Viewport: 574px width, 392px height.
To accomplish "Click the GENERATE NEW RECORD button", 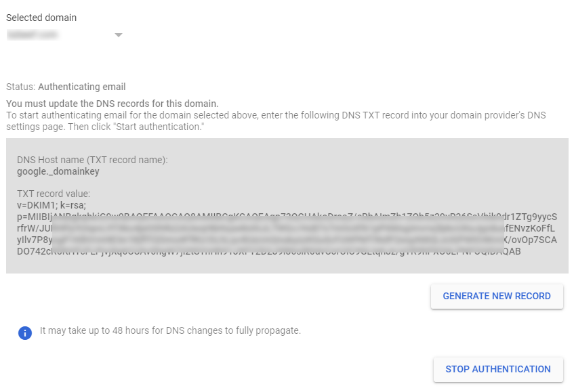I will pyautogui.click(x=497, y=296).
